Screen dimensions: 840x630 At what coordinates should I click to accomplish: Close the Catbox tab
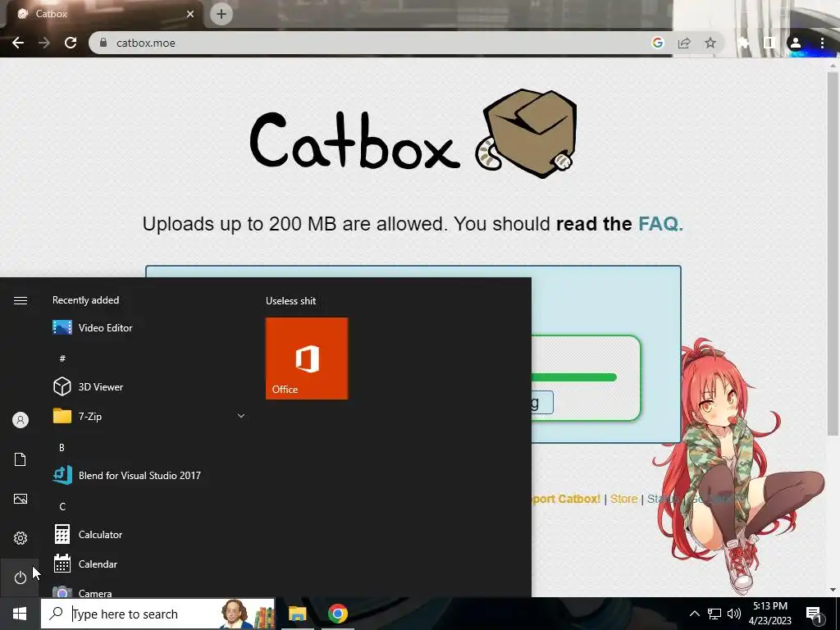coord(190,14)
